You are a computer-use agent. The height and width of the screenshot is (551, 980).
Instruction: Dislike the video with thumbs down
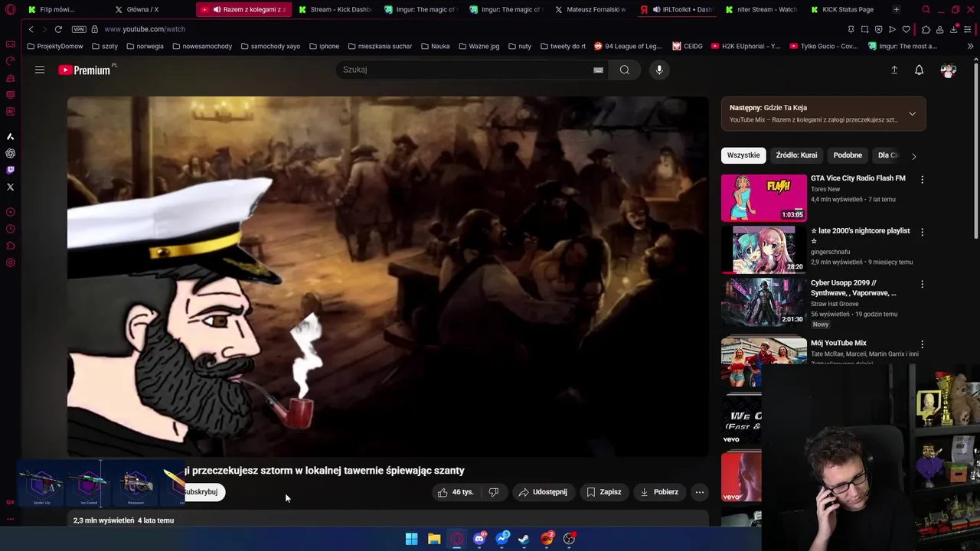point(494,492)
